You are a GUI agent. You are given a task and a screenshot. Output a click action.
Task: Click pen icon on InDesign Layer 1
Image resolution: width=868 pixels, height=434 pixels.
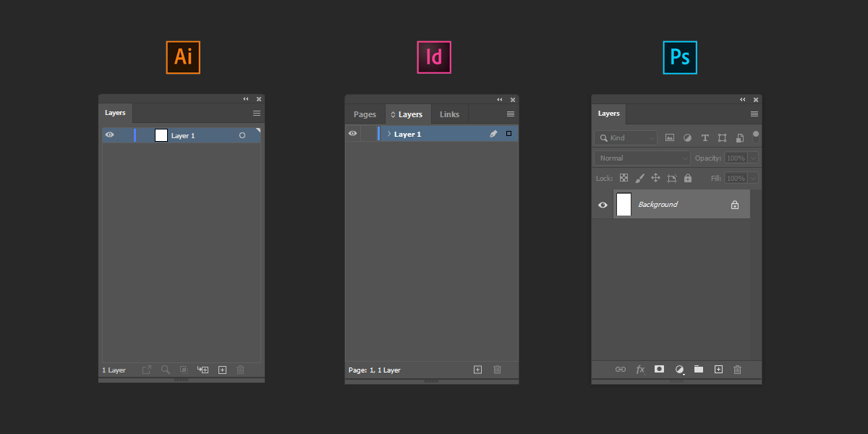click(x=493, y=134)
